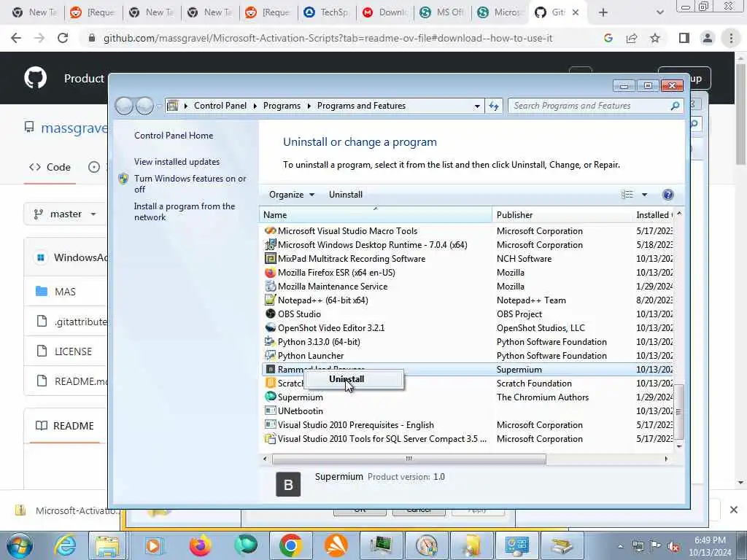Screen dimensions: 747x560
Task: Switch to the TechSp browser tab
Action: 327,12
